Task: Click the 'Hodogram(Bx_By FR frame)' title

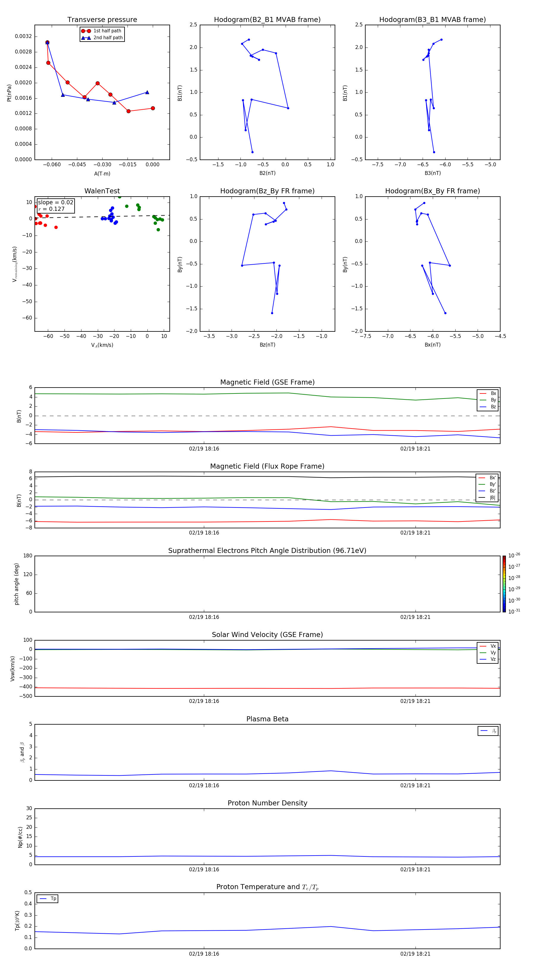Action: tap(432, 191)
